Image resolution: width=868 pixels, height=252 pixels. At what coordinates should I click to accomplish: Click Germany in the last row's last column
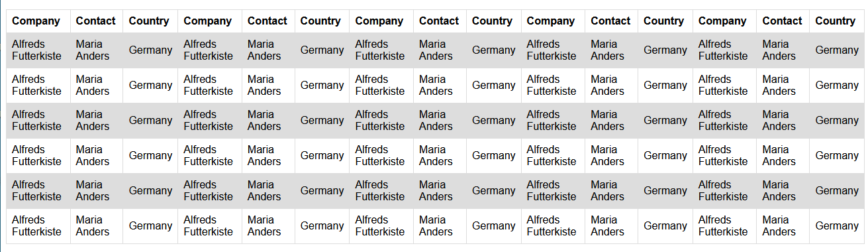click(x=837, y=225)
